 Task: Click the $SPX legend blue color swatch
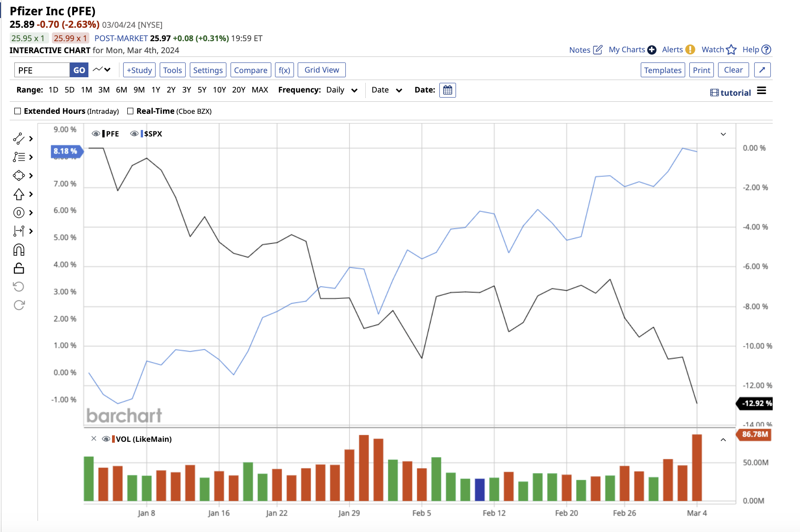pyautogui.click(x=142, y=134)
